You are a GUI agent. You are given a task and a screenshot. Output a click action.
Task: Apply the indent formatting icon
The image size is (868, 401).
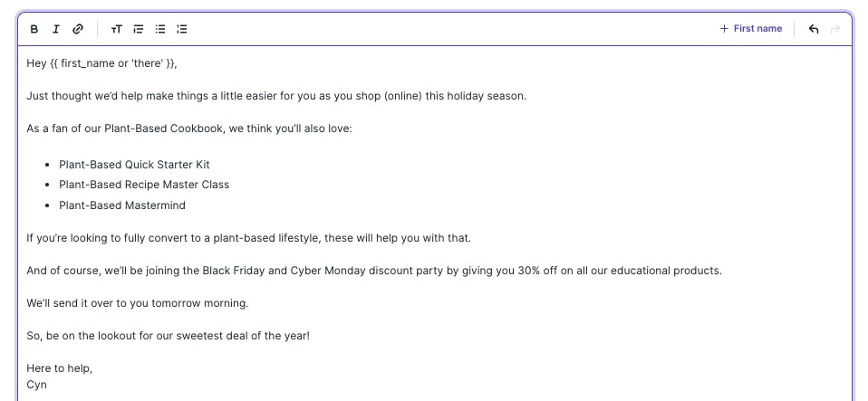139,29
